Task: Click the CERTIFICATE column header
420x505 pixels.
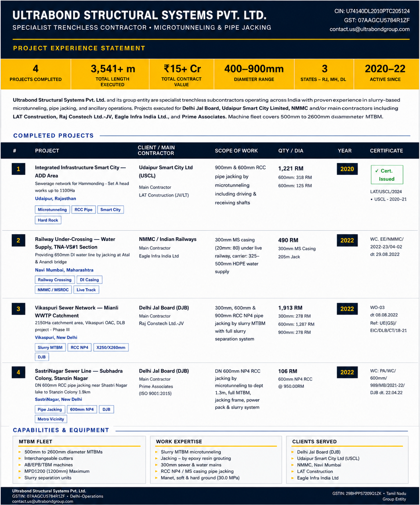Action: [386, 151]
